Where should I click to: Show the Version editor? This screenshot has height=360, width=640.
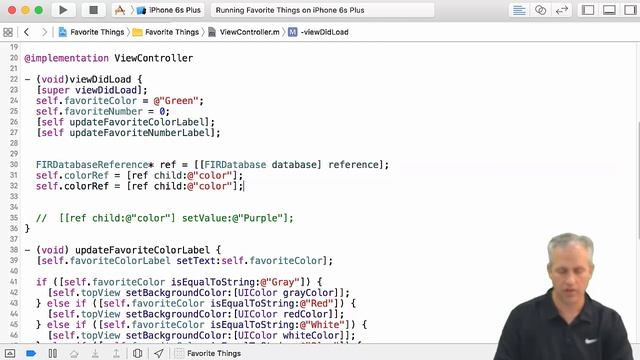562,10
